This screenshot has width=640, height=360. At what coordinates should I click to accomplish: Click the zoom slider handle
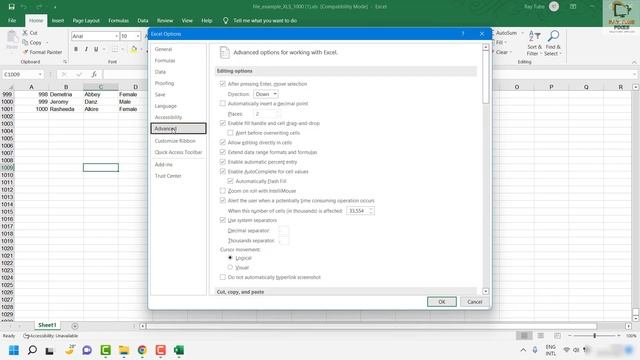(595, 336)
